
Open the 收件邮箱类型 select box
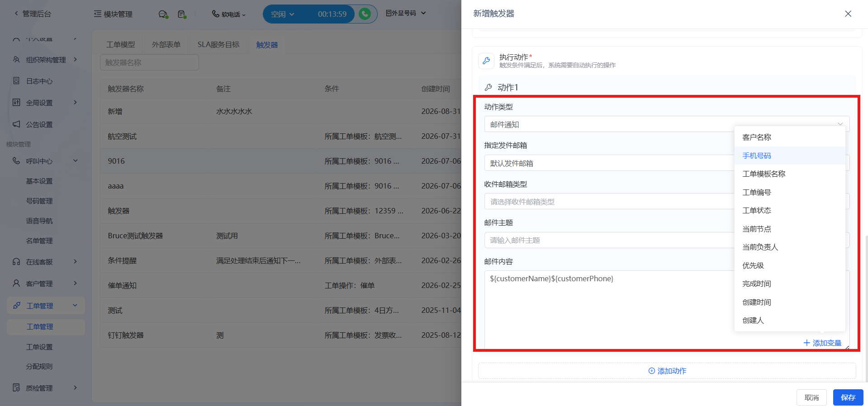point(609,202)
